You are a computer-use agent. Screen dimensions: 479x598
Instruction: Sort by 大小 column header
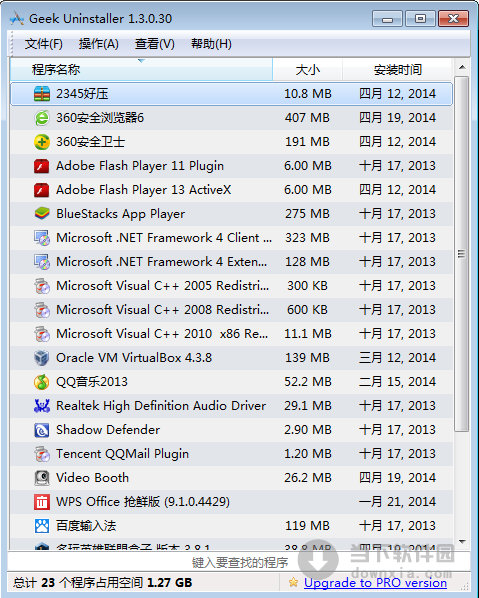307,69
